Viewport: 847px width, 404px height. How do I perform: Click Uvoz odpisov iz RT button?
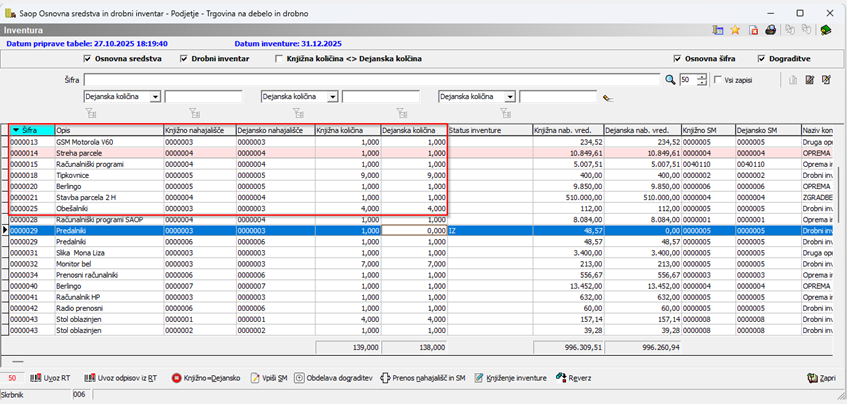tap(121, 378)
